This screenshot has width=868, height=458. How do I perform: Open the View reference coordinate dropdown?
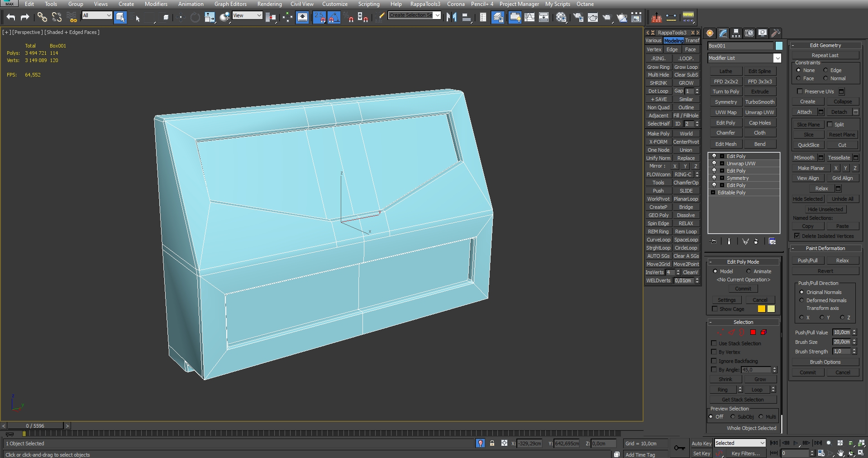coord(248,15)
